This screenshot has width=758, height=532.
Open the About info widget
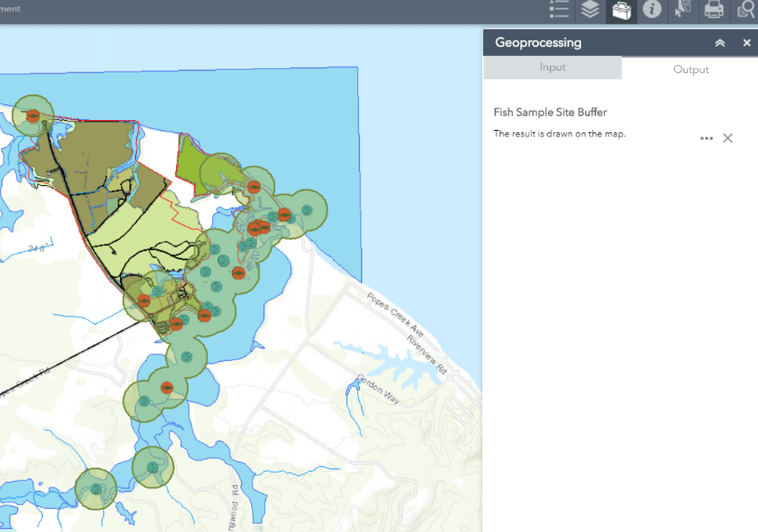652,10
